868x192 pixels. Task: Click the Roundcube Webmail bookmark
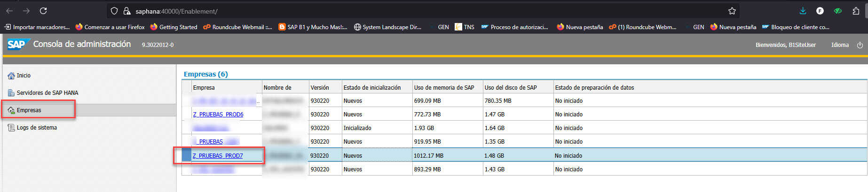pos(237,27)
